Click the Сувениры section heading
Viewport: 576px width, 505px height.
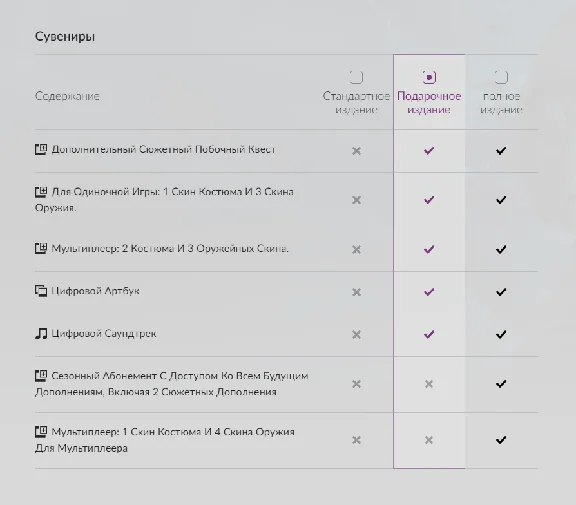pos(65,37)
